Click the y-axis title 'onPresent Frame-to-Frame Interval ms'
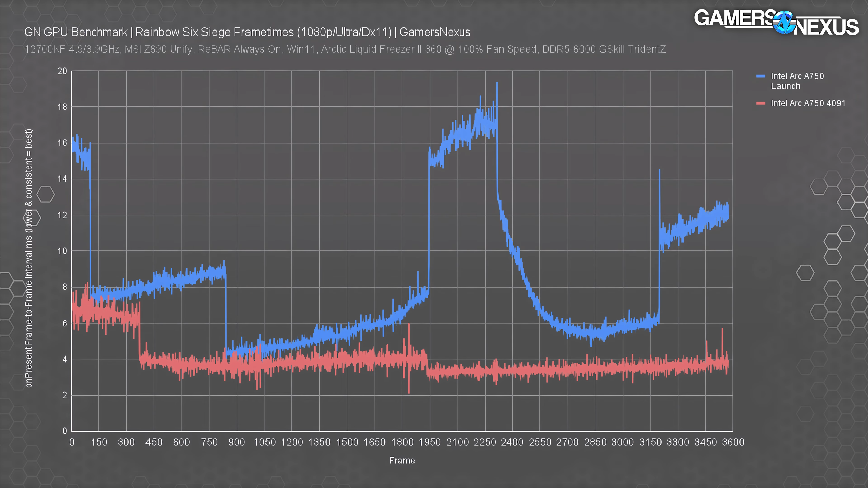 pyautogui.click(x=29, y=258)
